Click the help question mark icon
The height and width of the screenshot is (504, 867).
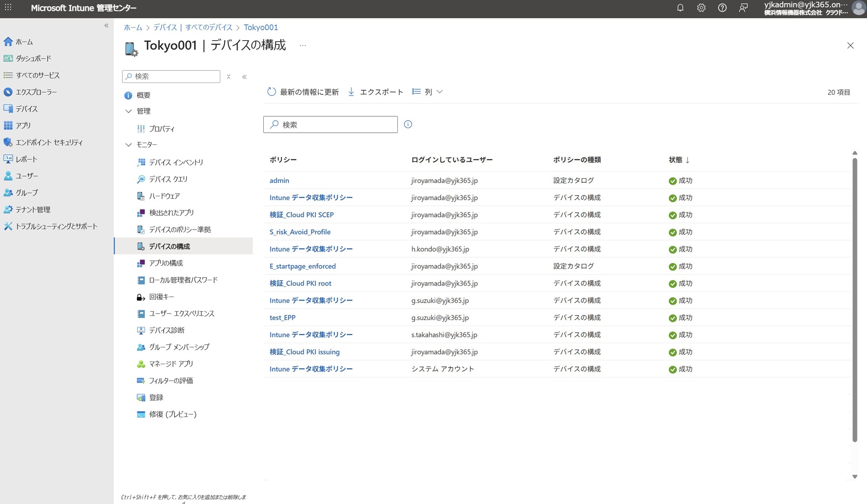pos(722,8)
